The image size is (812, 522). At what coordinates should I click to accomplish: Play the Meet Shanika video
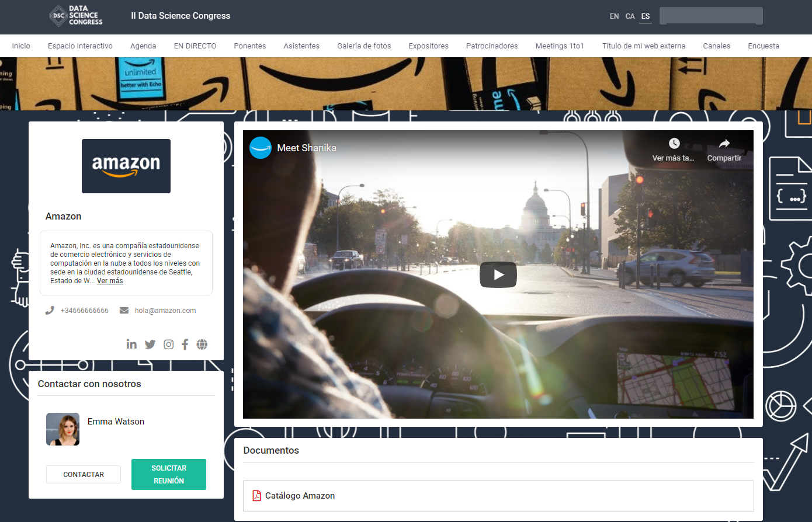point(498,275)
